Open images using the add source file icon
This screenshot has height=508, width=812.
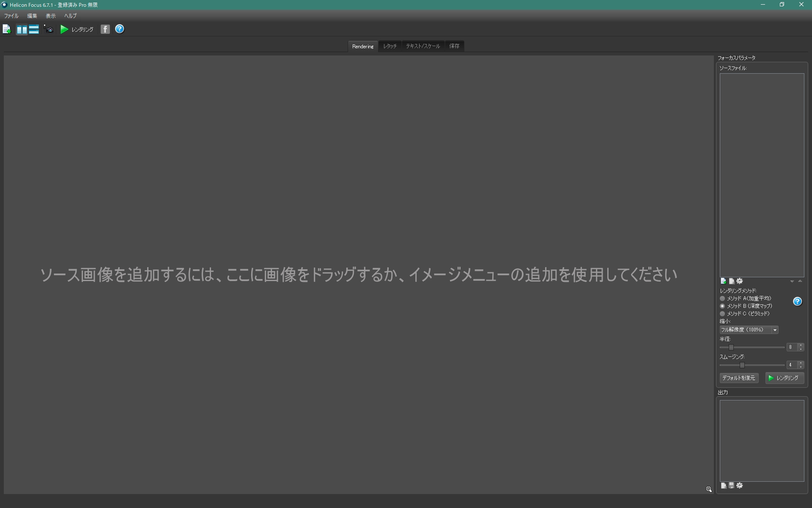6,29
